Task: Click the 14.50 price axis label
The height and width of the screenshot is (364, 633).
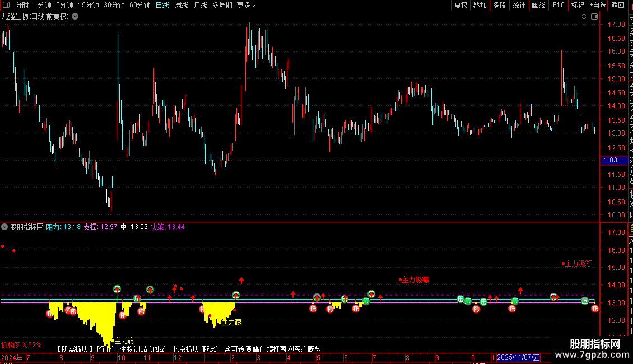Action: (616, 92)
